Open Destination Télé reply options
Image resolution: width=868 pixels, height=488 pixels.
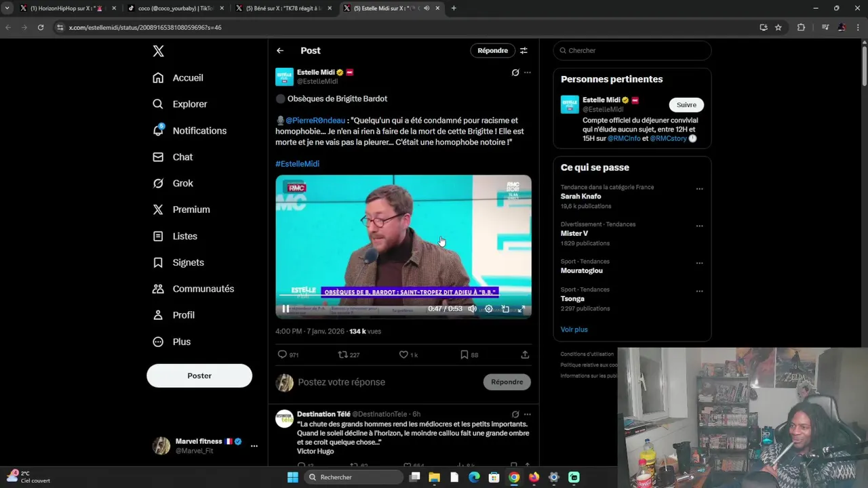(528, 414)
